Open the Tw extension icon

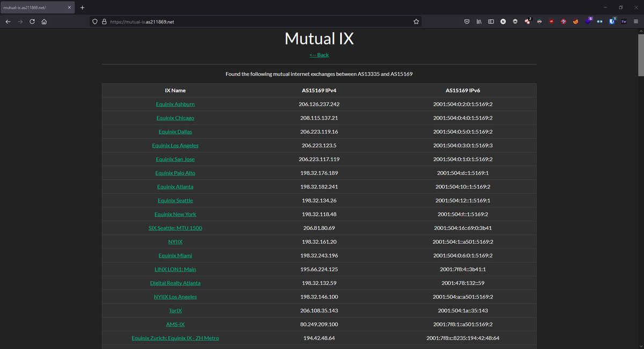(x=624, y=22)
